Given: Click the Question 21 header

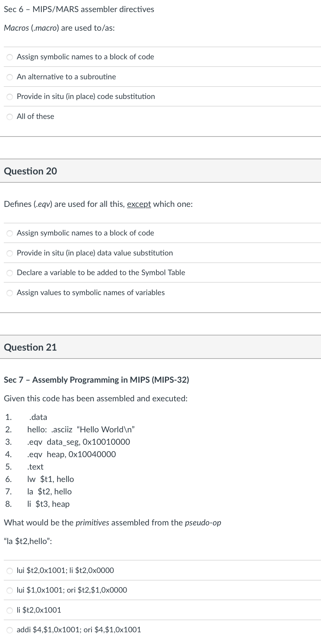Looking at the screenshot, I should pos(30,348).
